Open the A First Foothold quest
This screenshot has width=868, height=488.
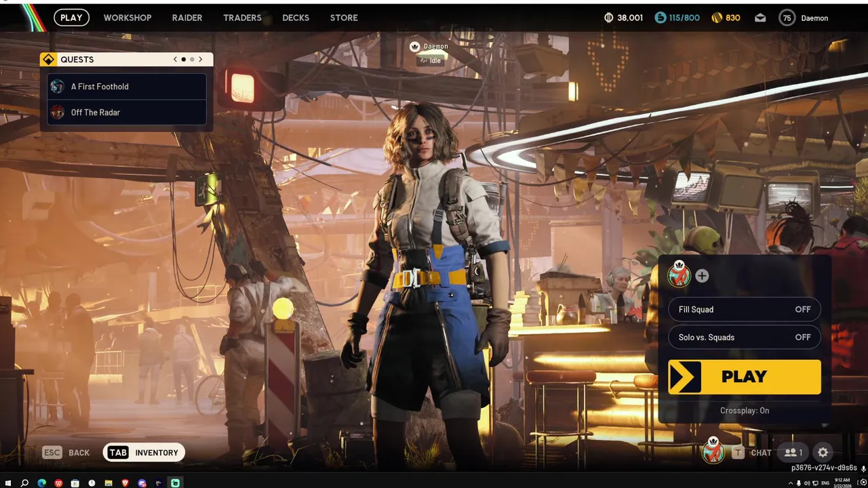127,87
